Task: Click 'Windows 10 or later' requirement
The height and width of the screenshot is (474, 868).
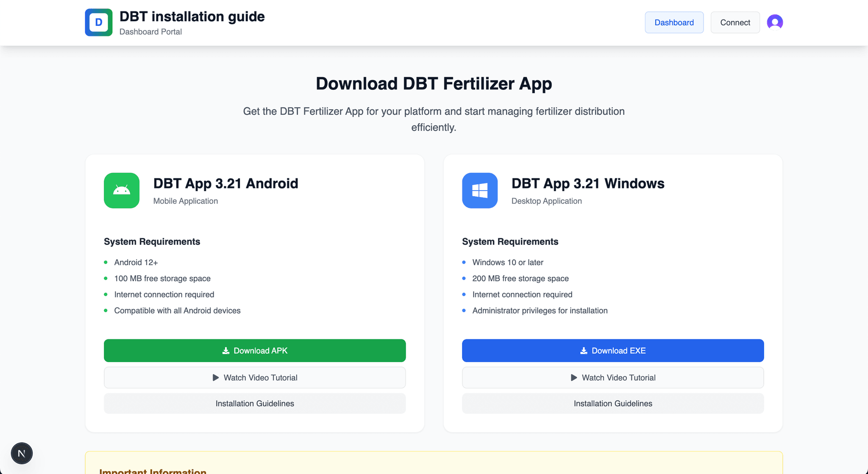Action: coord(508,262)
